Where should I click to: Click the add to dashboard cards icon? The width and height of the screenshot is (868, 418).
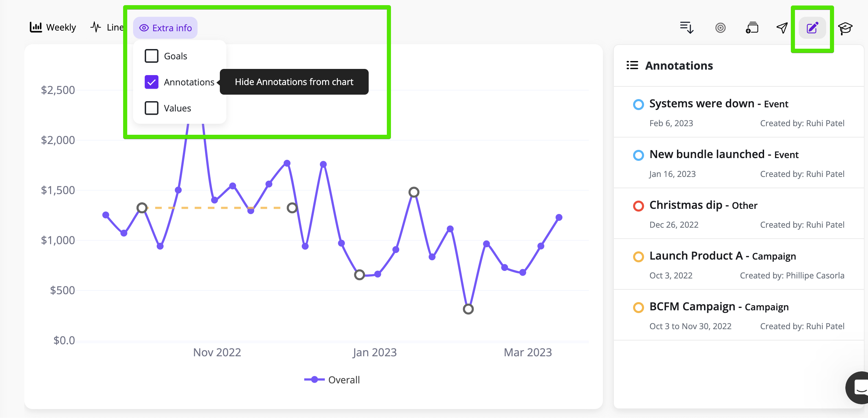pyautogui.click(x=752, y=28)
